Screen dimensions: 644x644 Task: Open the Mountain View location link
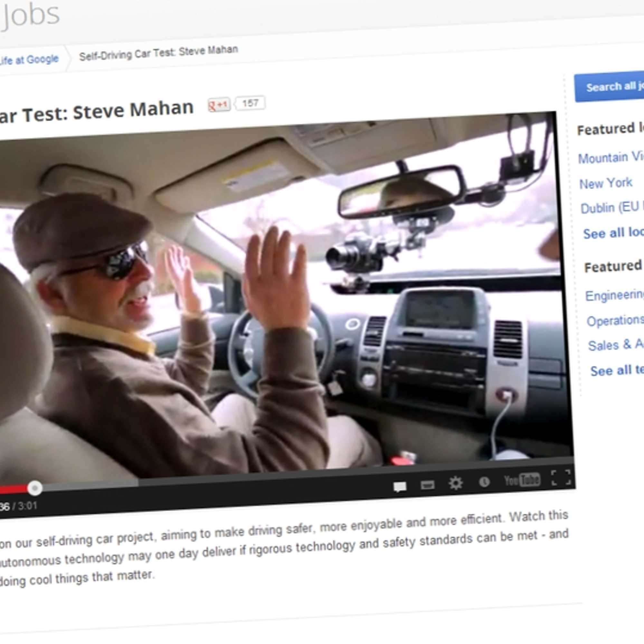(x=611, y=157)
